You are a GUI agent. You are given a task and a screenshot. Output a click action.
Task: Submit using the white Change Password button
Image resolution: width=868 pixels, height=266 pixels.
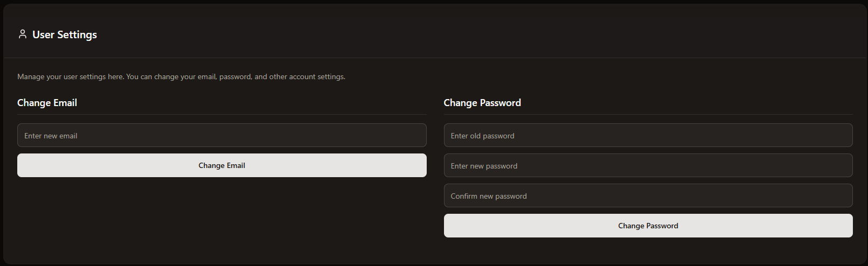pos(648,226)
